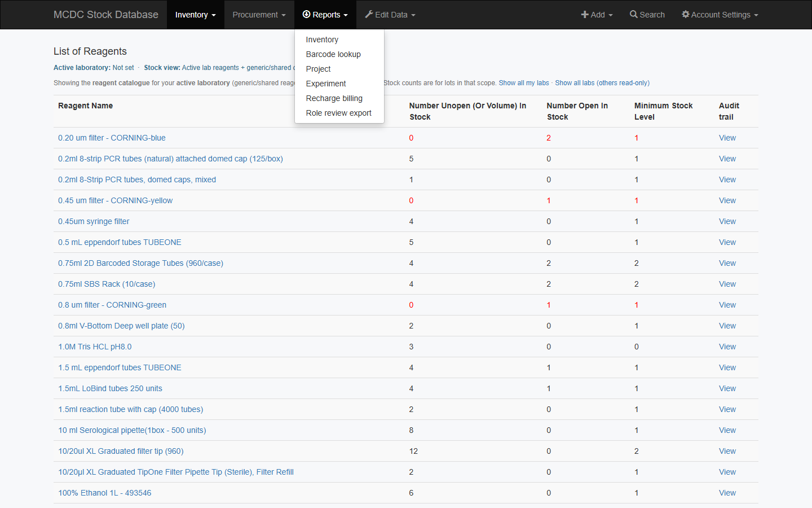The width and height of the screenshot is (812, 508).
Task: Open 0.75ml 2D Barcoded Storage Tubes
Action: 140,263
